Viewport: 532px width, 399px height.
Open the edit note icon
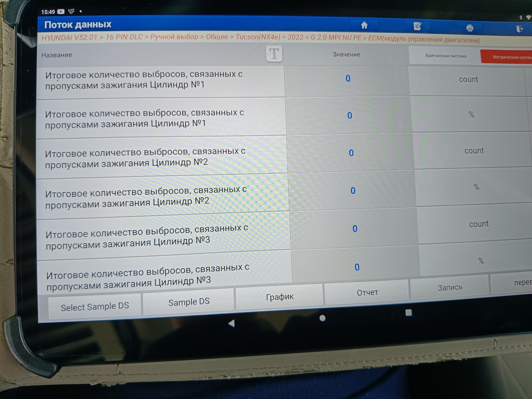pos(417,26)
